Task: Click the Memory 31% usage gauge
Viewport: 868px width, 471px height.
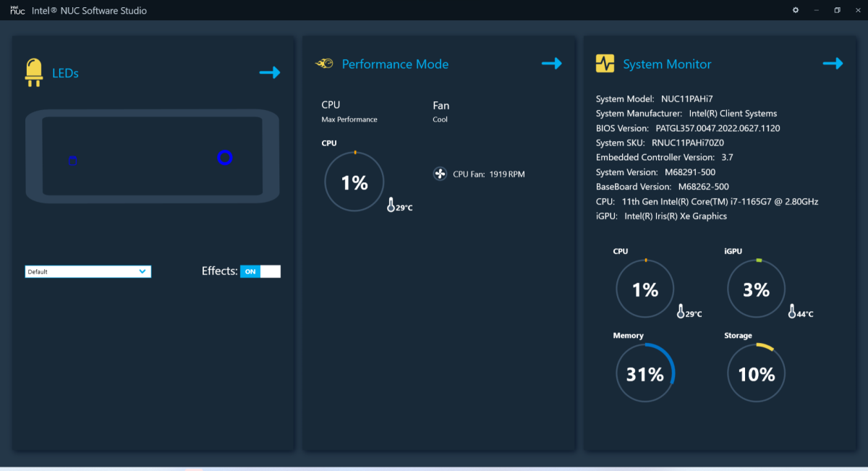Action: (x=644, y=374)
